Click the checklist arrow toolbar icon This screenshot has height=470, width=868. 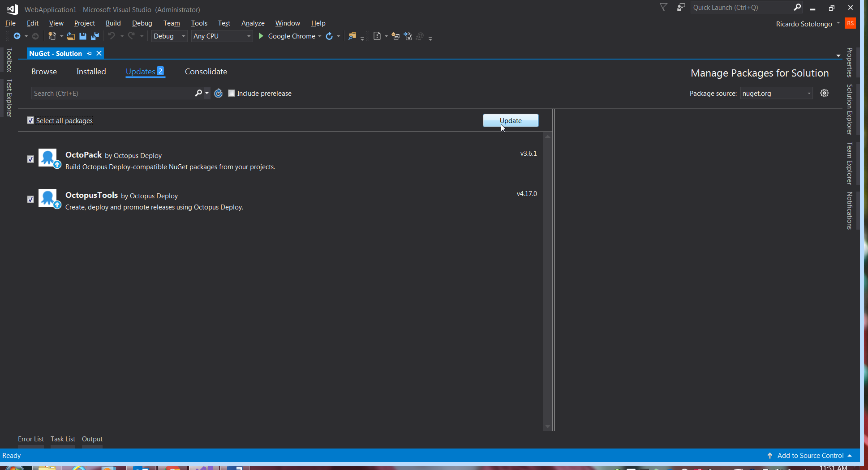[x=408, y=36]
